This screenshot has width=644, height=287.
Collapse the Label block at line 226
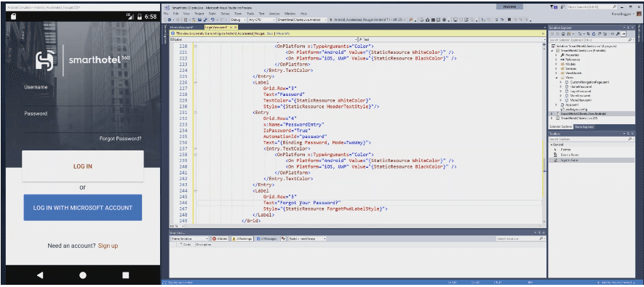(196, 82)
